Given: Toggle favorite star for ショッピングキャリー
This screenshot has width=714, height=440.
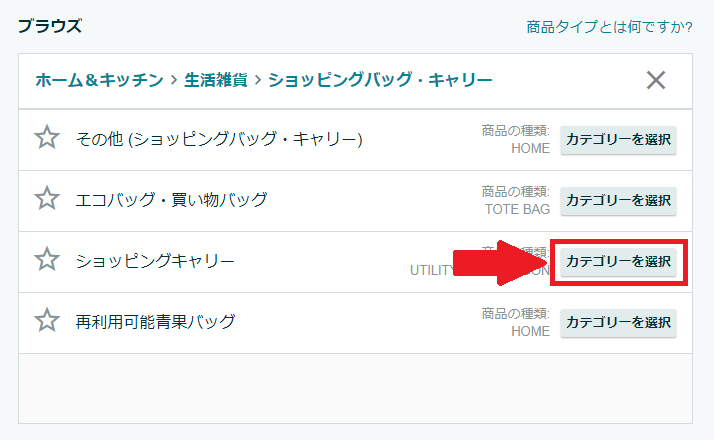Looking at the screenshot, I should click(47, 259).
